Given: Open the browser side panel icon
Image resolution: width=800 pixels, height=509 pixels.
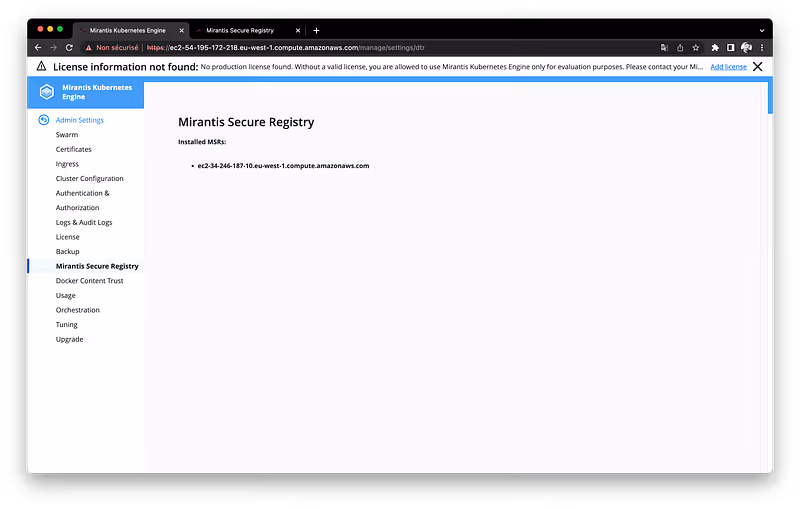Looking at the screenshot, I should (x=730, y=47).
